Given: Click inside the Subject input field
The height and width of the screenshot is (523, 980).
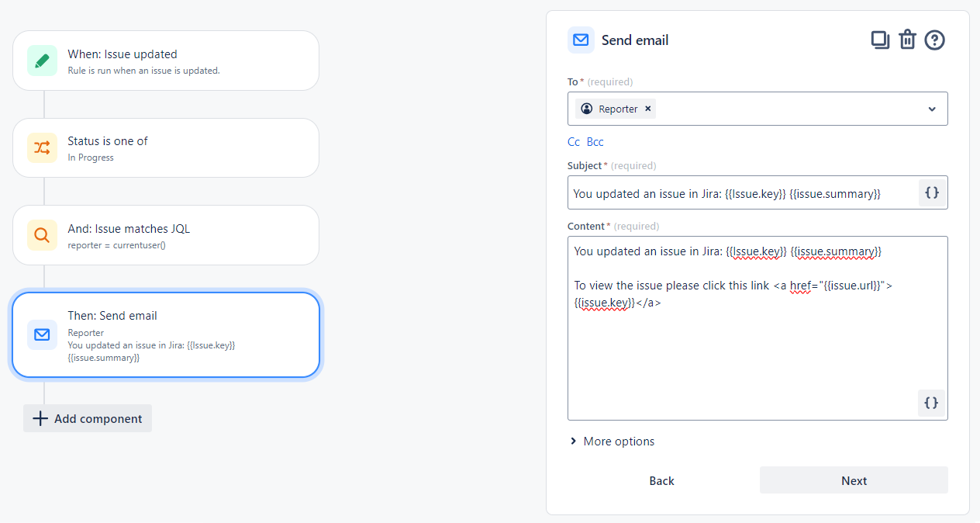Looking at the screenshot, I should tap(737, 193).
